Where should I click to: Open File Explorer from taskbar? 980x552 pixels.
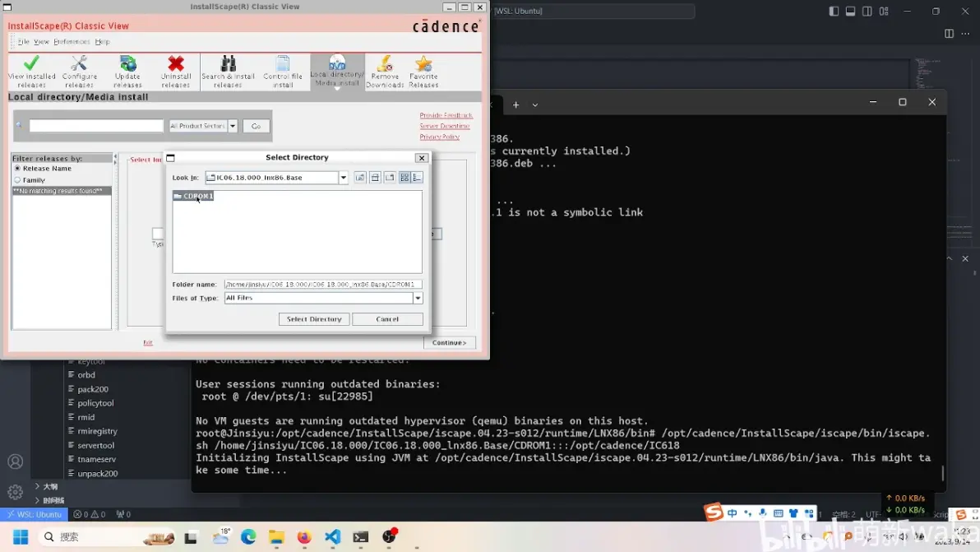coord(276,537)
